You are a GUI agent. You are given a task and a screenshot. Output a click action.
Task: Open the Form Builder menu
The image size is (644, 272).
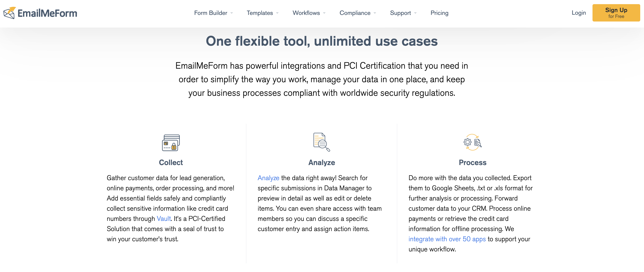(211, 13)
